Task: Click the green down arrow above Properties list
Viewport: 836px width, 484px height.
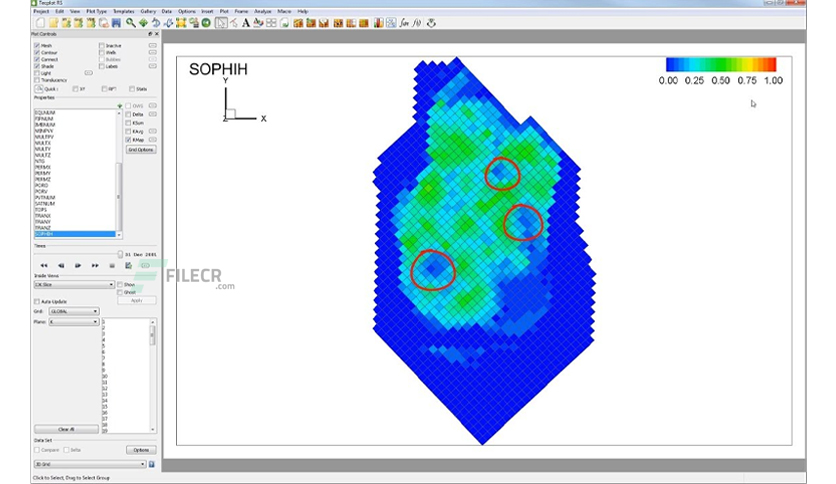Action: click(119, 106)
